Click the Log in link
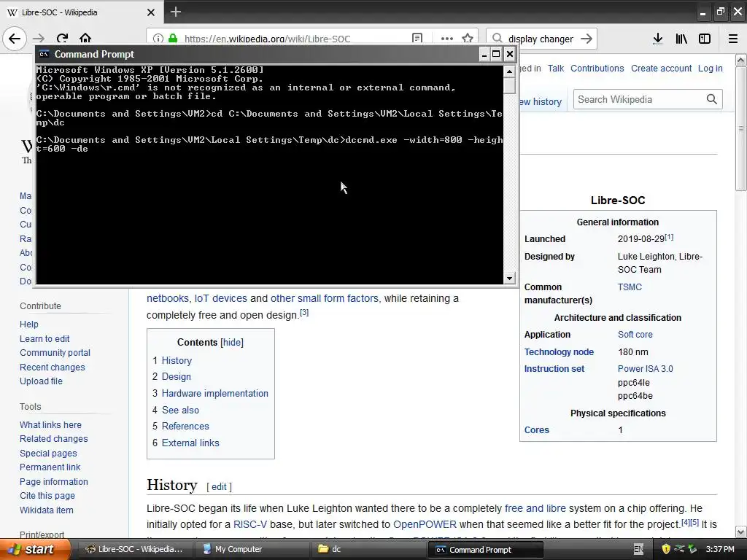Viewport: 747px width, 560px height. pyautogui.click(x=711, y=68)
